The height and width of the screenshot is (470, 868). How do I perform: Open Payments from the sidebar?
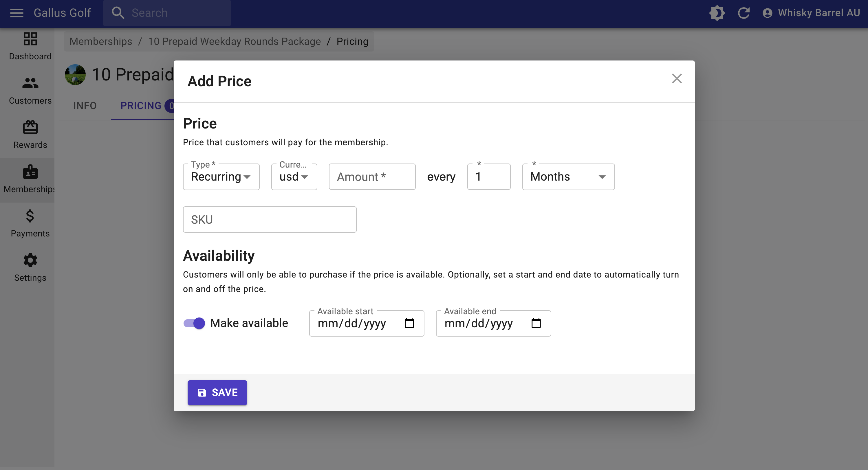[x=30, y=224]
